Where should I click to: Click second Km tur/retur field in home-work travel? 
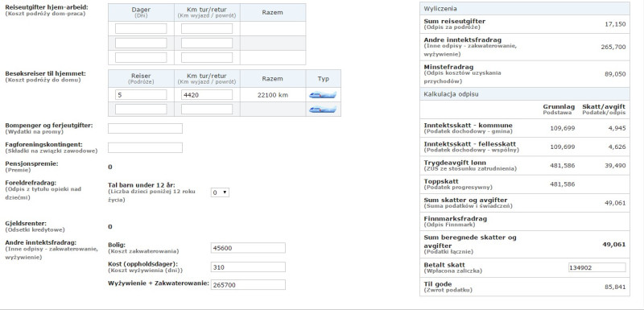coord(207,43)
